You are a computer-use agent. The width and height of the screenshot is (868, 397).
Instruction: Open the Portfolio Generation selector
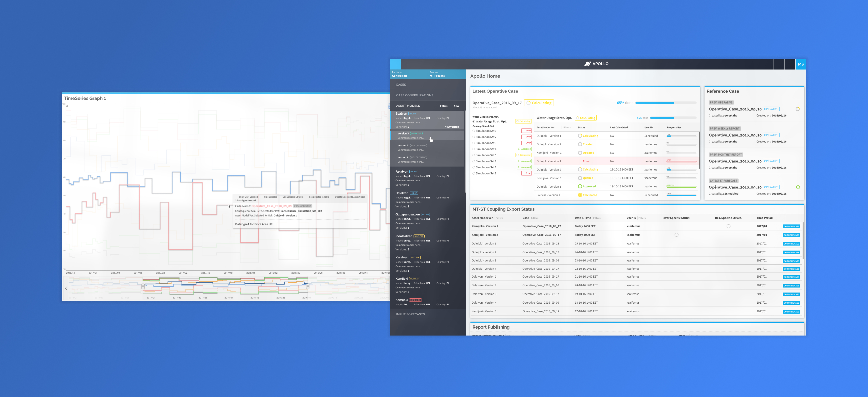(x=409, y=74)
